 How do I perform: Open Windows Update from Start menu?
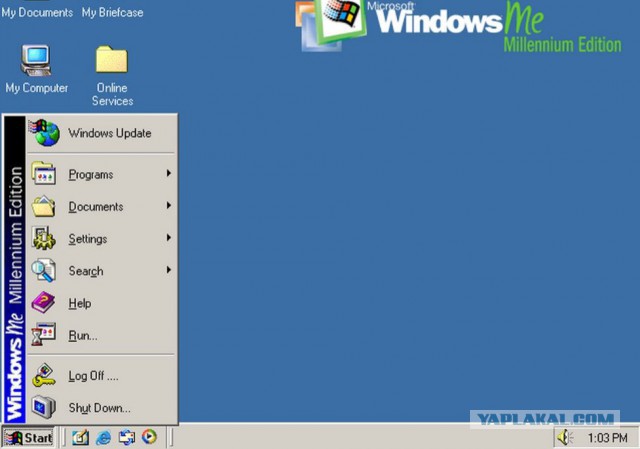tap(109, 133)
